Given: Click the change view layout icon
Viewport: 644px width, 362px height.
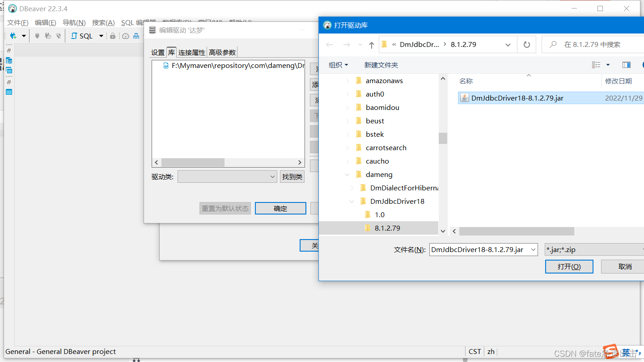Looking at the screenshot, I should pos(596,65).
